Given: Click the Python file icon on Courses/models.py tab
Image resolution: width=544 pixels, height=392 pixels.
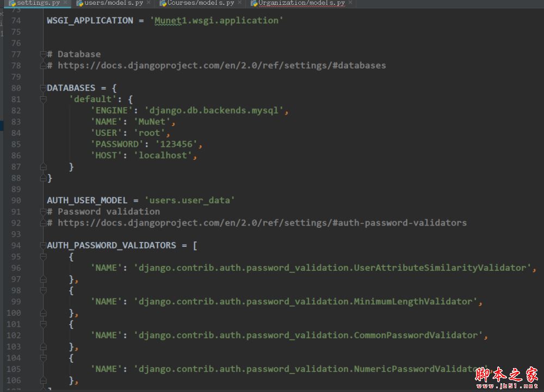Looking at the screenshot, I should coord(163,3).
